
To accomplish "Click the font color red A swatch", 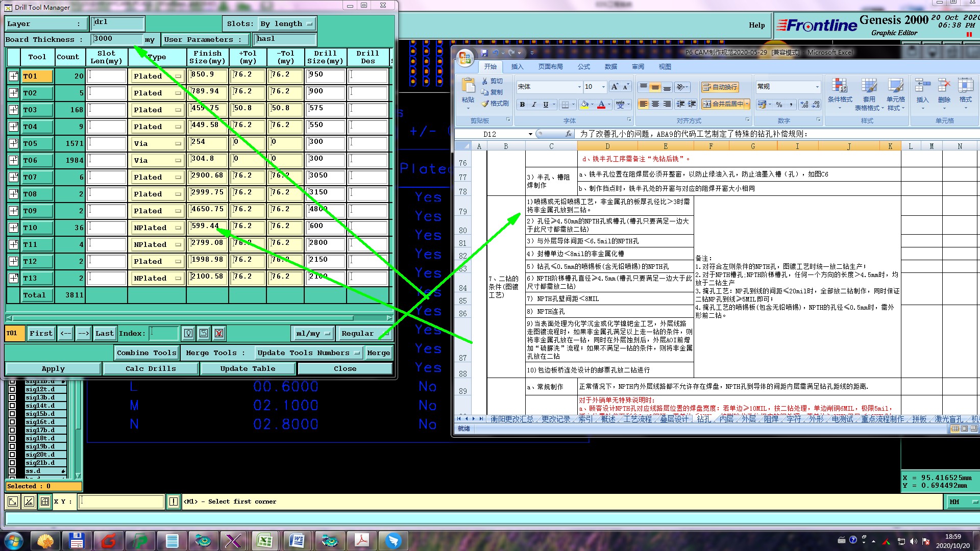I will click(601, 105).
